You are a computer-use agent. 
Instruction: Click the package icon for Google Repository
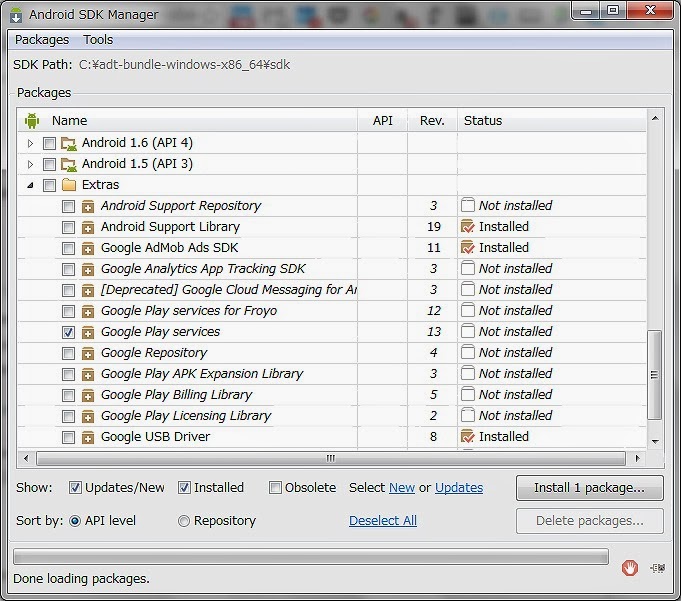(88, 353)
